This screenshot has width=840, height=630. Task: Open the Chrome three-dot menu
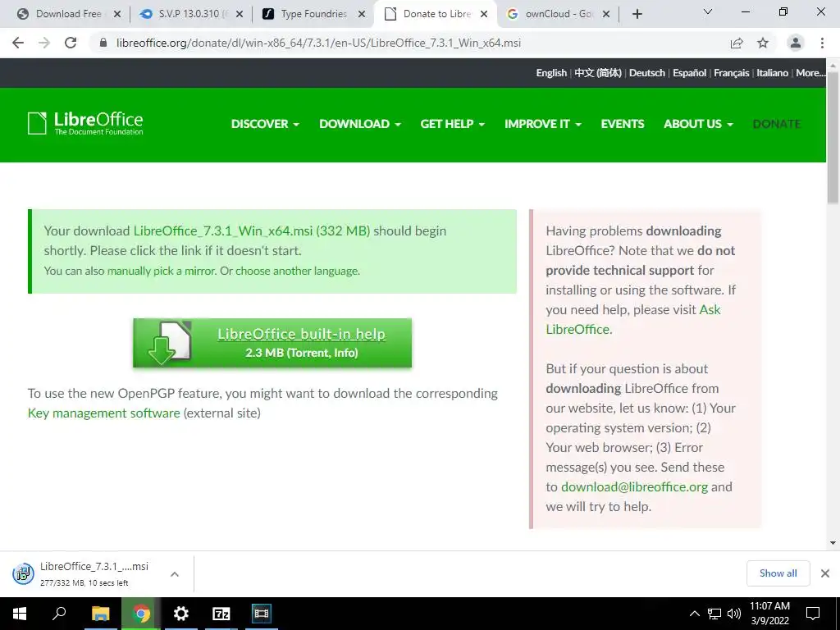point(822,43)
